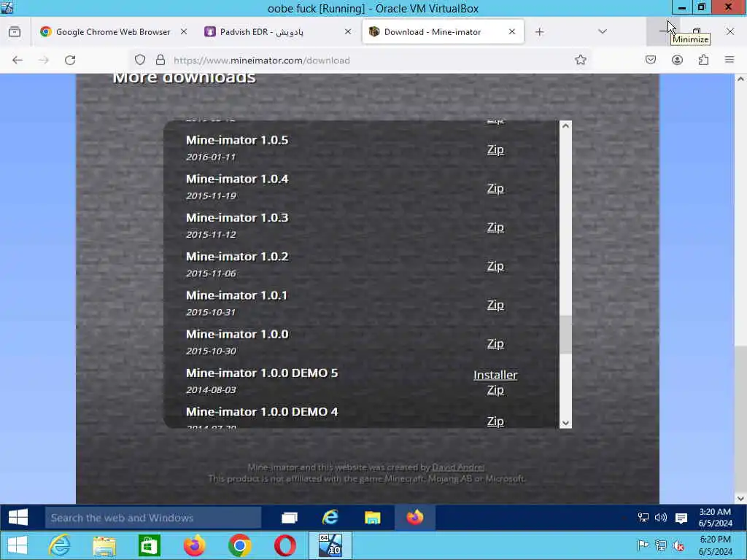The image size is (747, 560).
Task: Reload the current page
Action: pyautogui.click(x=70, y=60)
